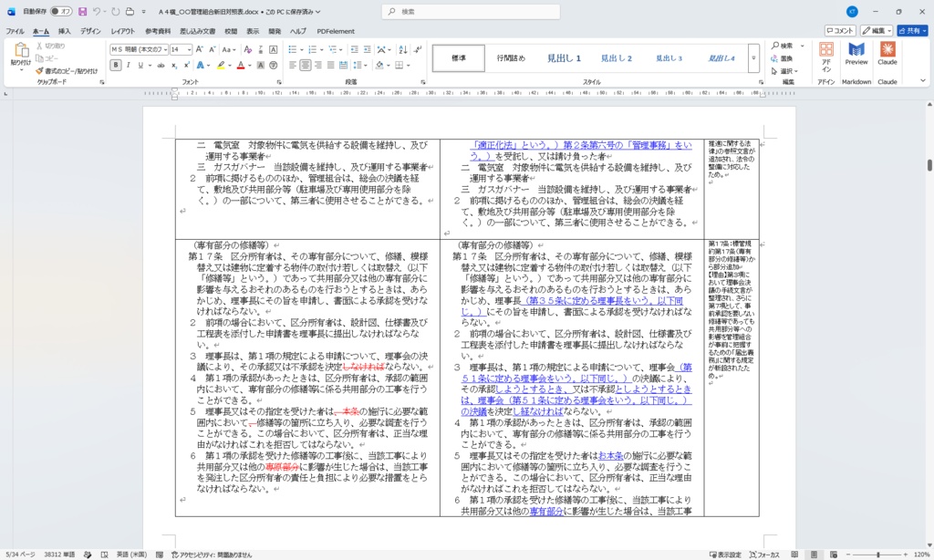Open the PDFelement tab
The width and height of the screenshot is (934, 560).
(336, 31)
